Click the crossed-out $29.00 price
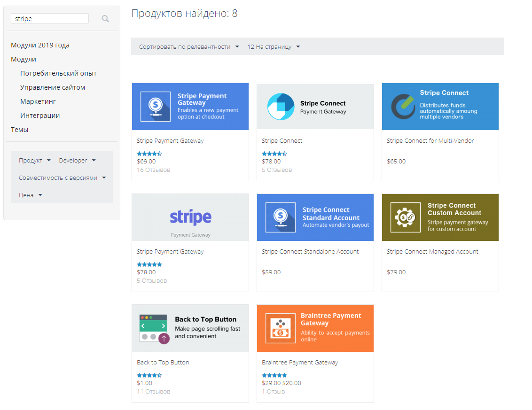The image size is (532, 410). pyautogui.click(x=271, y=383)
